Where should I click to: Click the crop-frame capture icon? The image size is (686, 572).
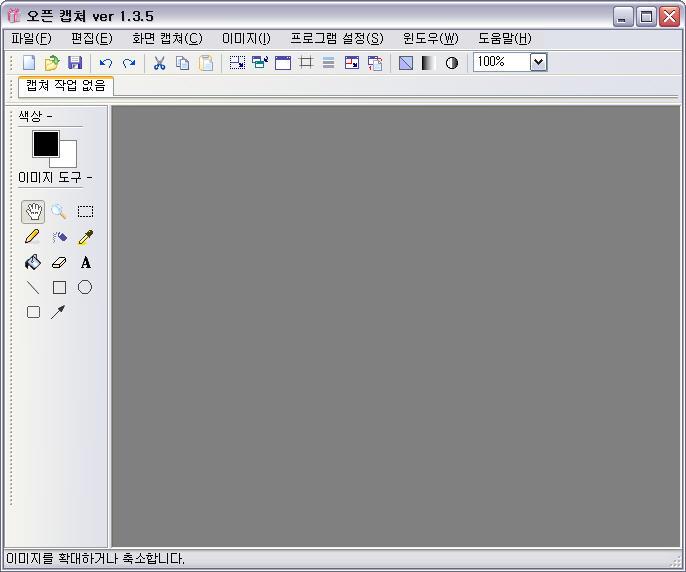[x=306, y=63]
